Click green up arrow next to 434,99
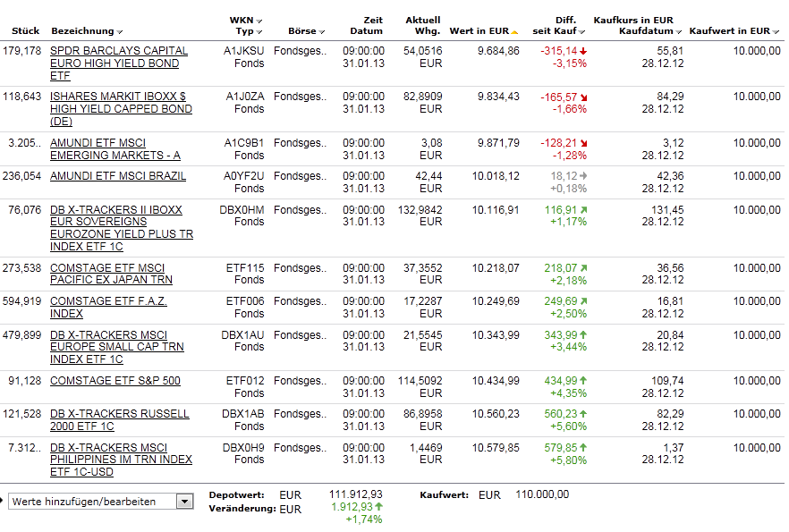This screenshot has height=532, width=789. (x=583, y=381)
